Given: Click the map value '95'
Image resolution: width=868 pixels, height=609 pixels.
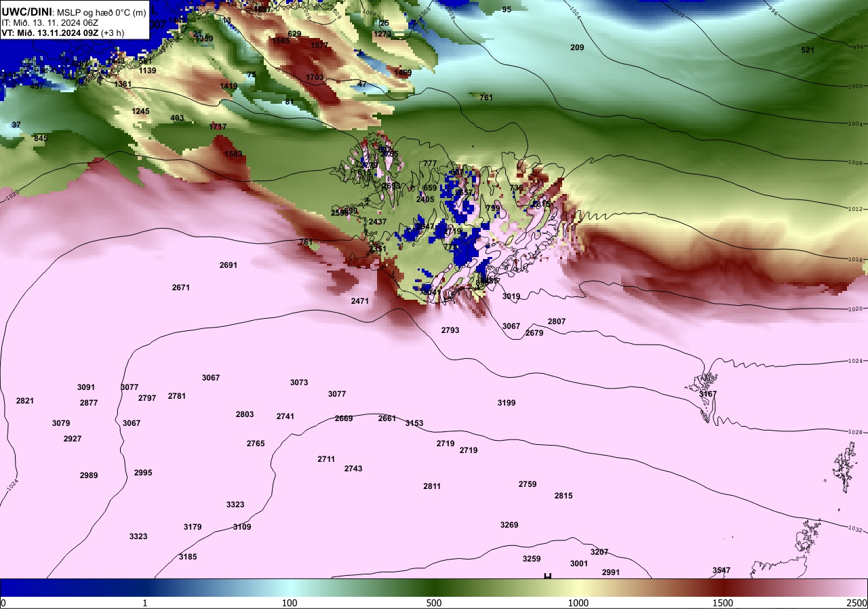Looking at the screenshot, I should tap(507, 9).
